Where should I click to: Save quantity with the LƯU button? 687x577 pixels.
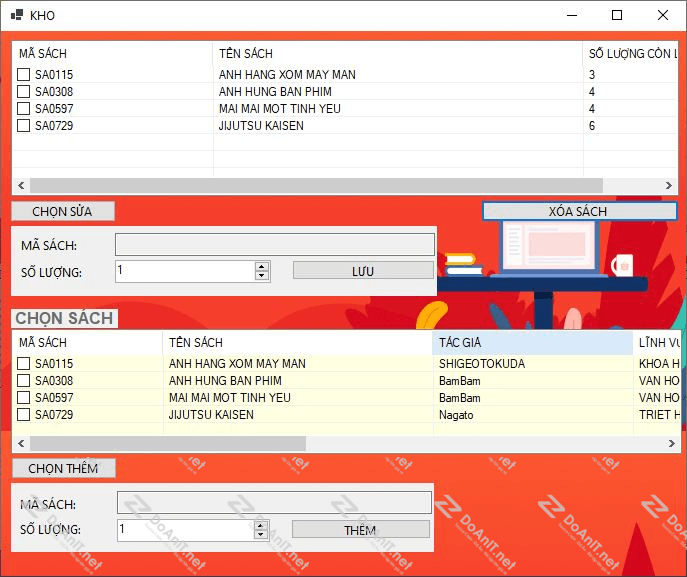click(363, 271)
